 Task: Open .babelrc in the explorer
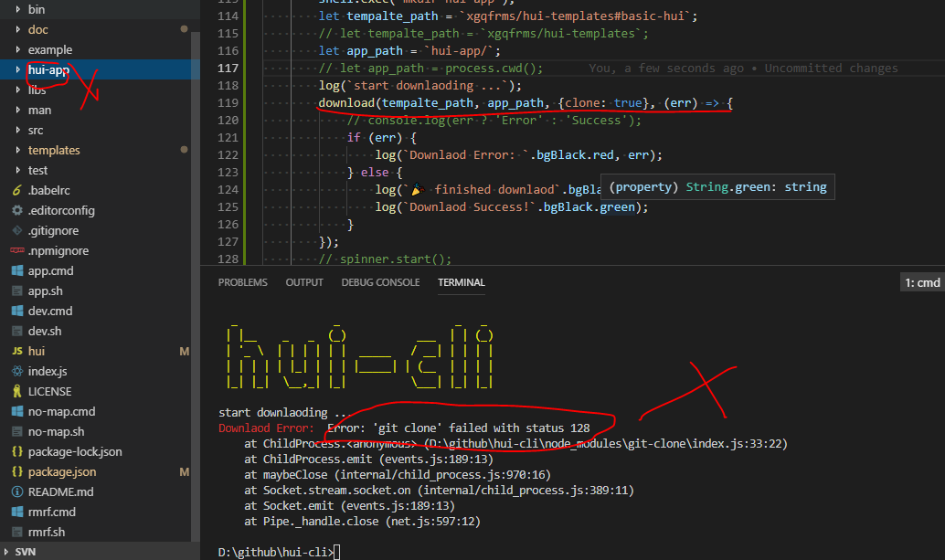(48, 190)
